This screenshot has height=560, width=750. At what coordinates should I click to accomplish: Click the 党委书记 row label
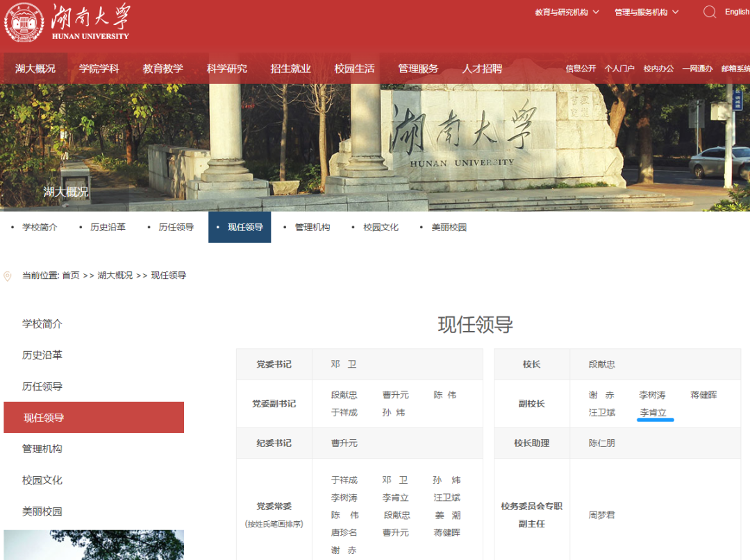tap(274, 364)
